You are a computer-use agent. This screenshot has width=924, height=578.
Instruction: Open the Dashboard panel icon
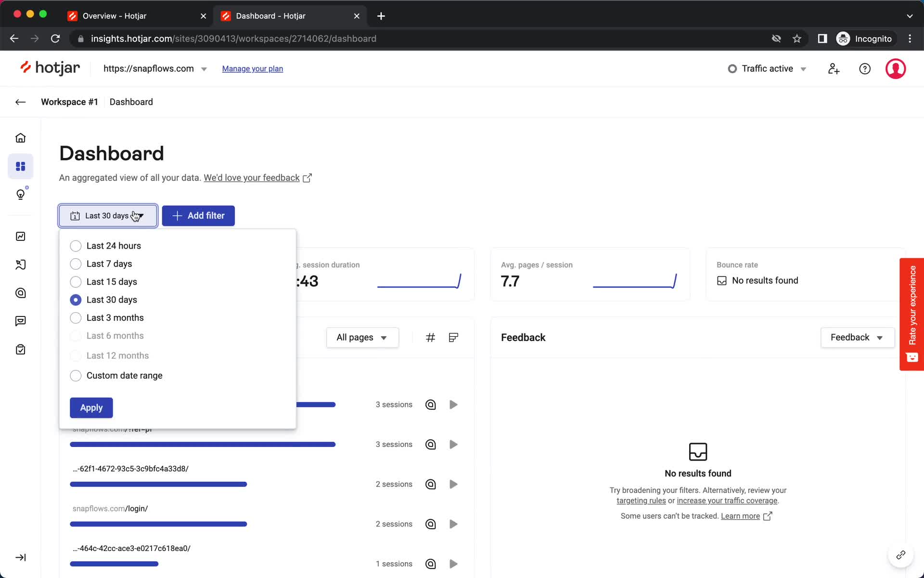coord(20,166)
